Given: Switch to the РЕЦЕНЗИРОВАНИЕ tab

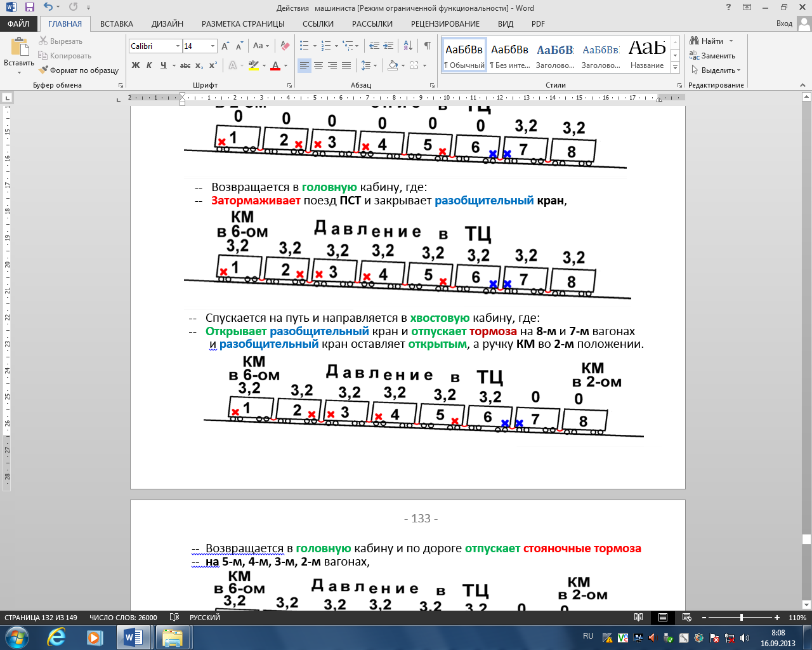Looking at the screenshot, I should click(x=445, y=23).
